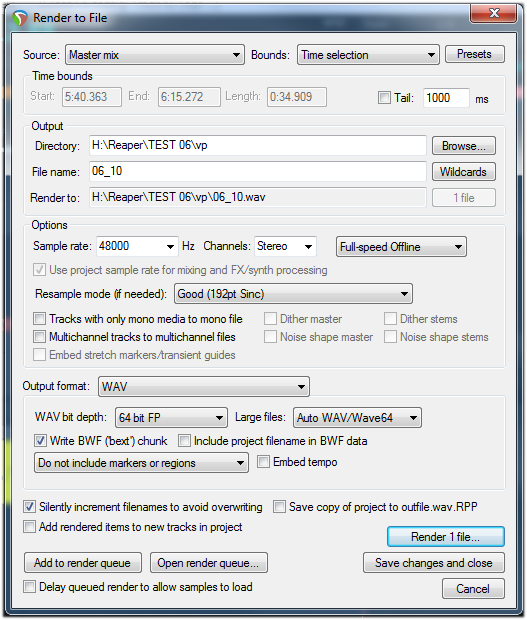The image size is (527, 620).
Task: Enable the Tail checkbox
Action: tap(384, 97)
